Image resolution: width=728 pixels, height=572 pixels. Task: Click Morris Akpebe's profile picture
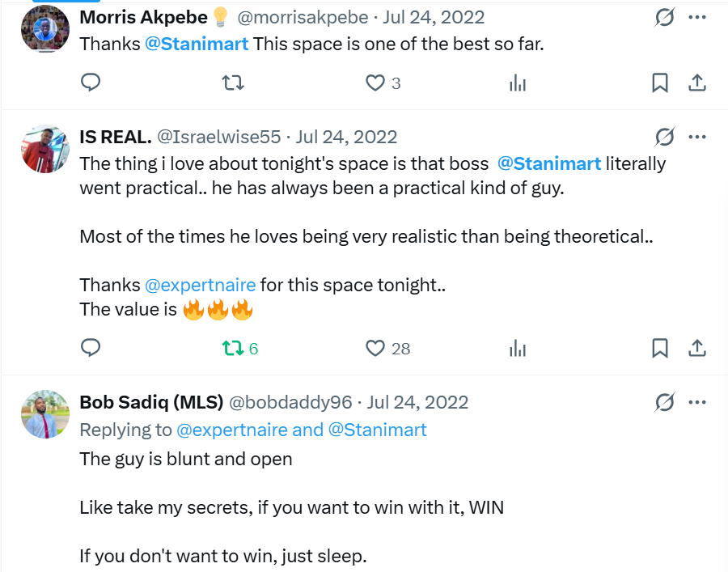coord(45,28)
